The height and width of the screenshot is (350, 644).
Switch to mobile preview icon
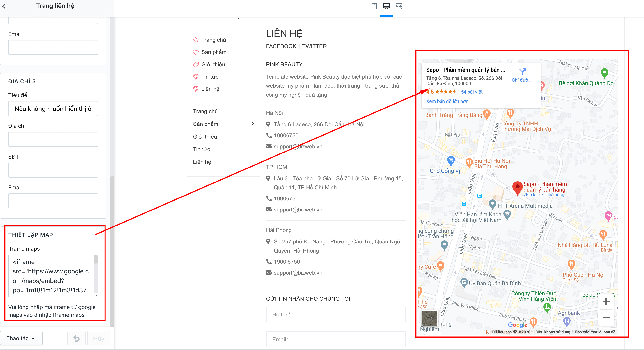coord(374,6)
